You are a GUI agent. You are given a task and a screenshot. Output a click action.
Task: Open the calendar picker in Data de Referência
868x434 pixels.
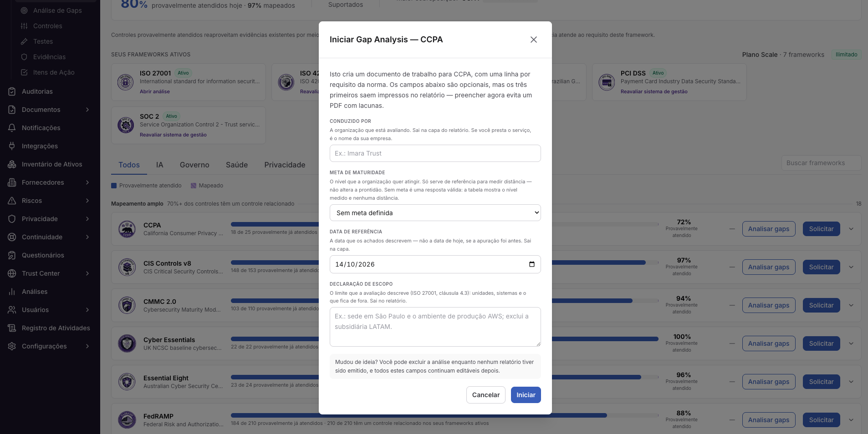pos(531,264)
